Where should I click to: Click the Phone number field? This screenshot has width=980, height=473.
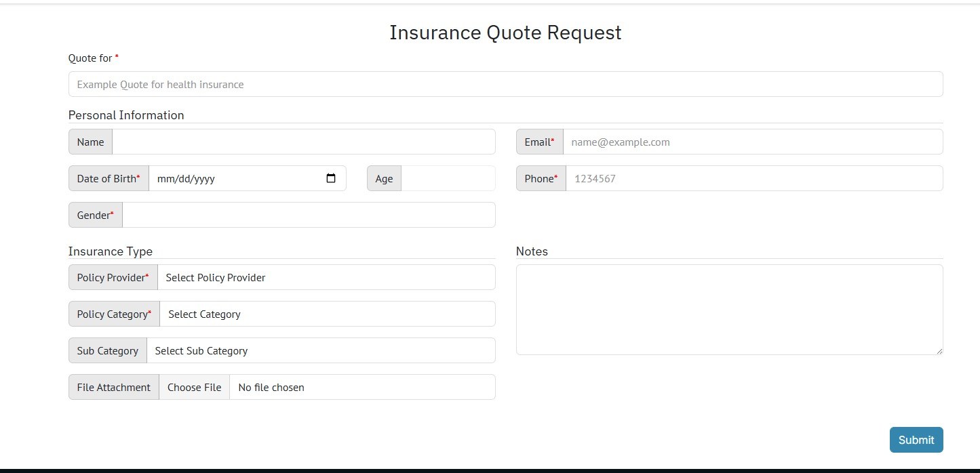coord(753,179)
